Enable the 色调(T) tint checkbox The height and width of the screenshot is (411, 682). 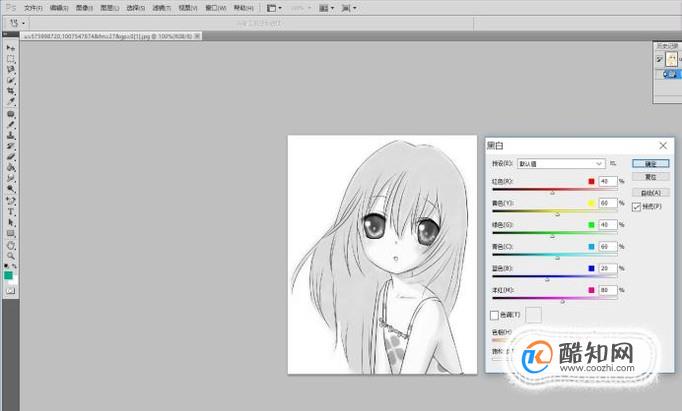tap(494, 315)
